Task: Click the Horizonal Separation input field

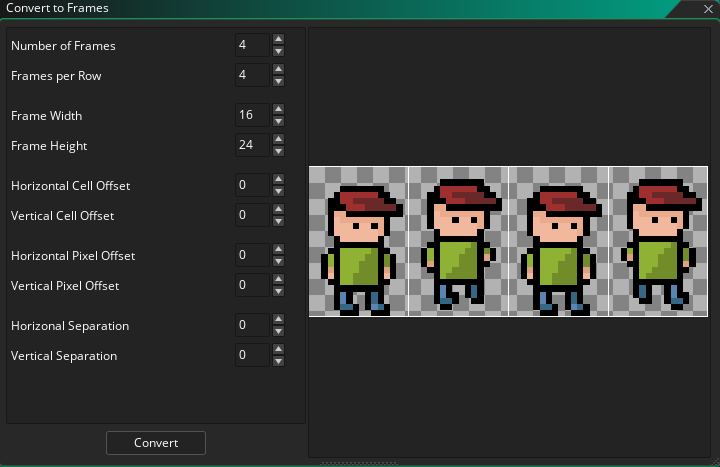Action: point(253,325)
